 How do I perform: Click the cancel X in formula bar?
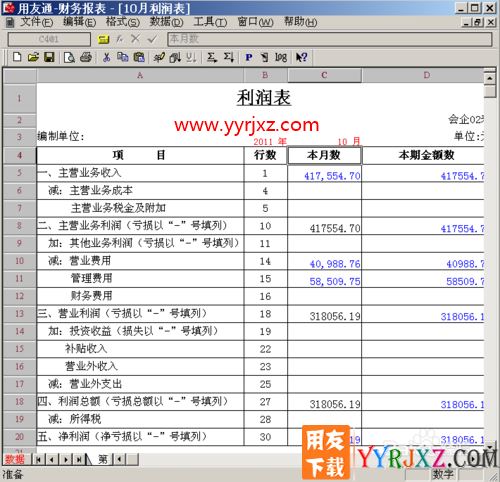(x=135, y=39)
